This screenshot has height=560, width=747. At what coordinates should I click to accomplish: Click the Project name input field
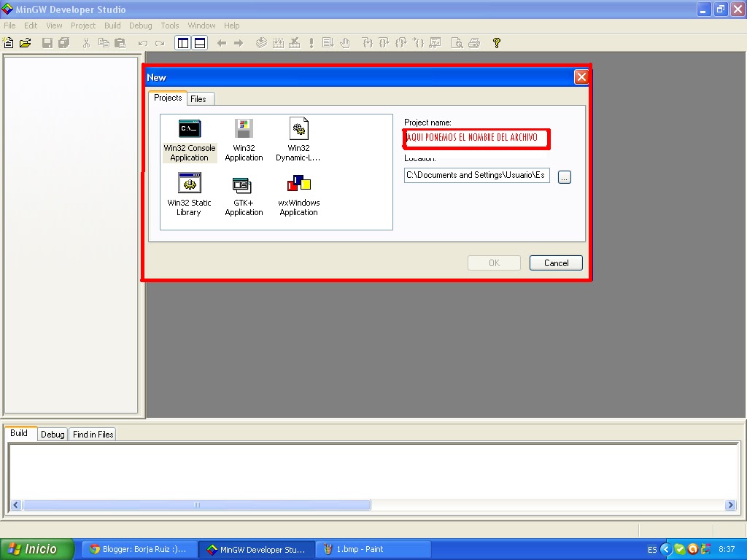(x=477, y=139)
